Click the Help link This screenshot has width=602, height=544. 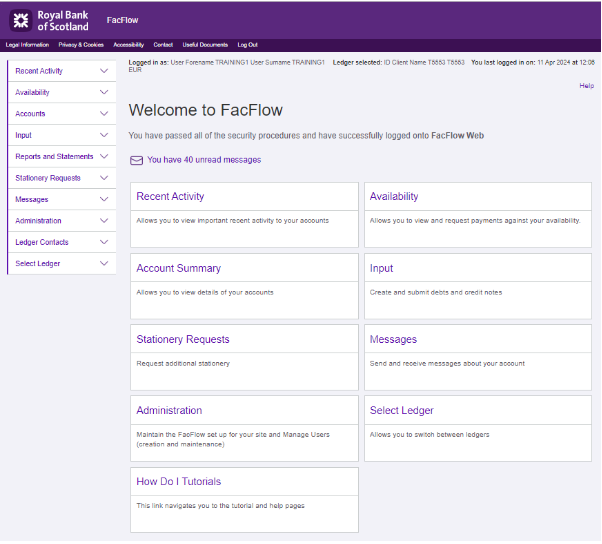[587, 86]
